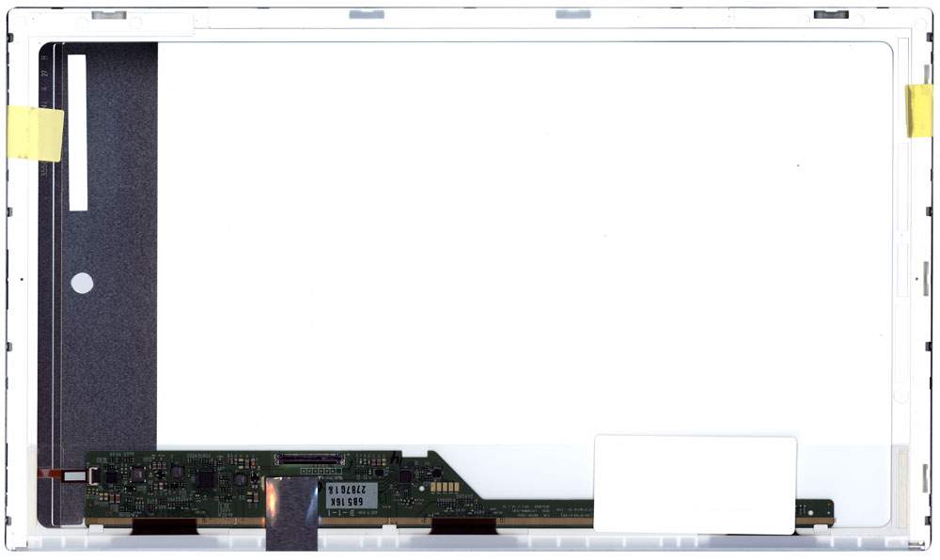Viewport: 940px width, 560px height.
Task: Select the white circular sticker on dark strip
Action: (x=82, y=283)
